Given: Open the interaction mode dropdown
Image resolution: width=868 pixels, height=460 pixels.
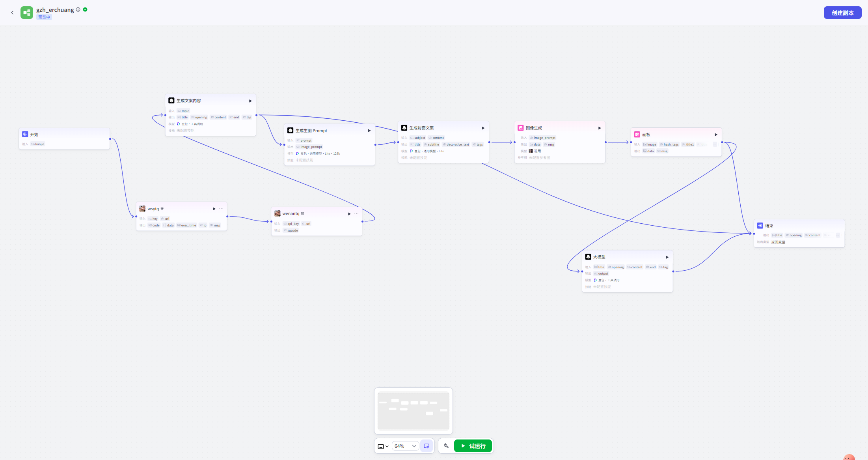Looking at the screenshot, I should pyautogui.click(x=383, y=446).
